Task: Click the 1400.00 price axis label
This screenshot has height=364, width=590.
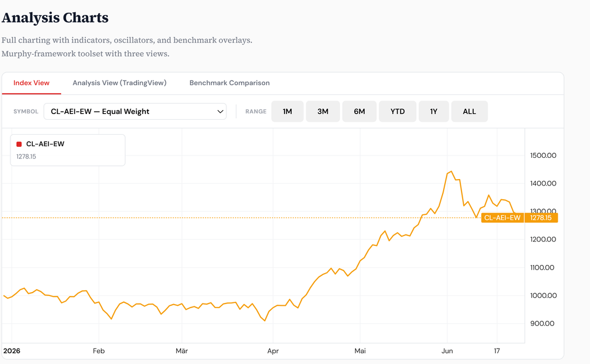Action: 543,184
